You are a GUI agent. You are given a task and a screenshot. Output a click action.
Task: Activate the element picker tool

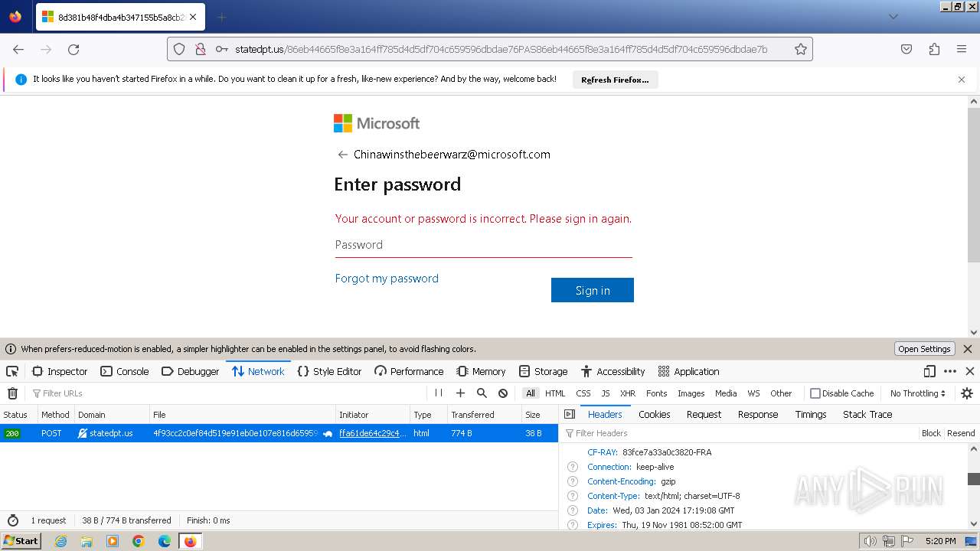point(12,371)
